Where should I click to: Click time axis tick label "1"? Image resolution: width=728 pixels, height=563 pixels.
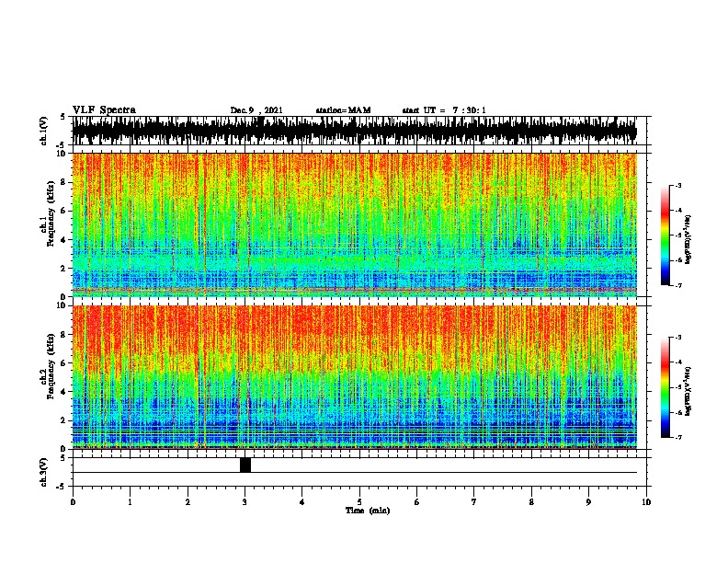[130, 502]
